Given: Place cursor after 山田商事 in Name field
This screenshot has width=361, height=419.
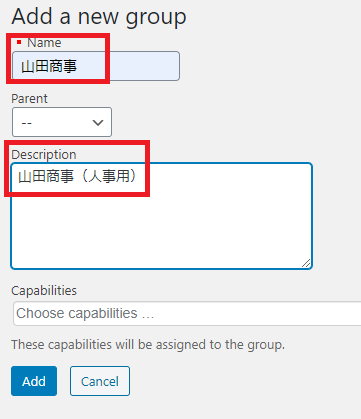Looking at the screenshot, I should tap(79, 66).
